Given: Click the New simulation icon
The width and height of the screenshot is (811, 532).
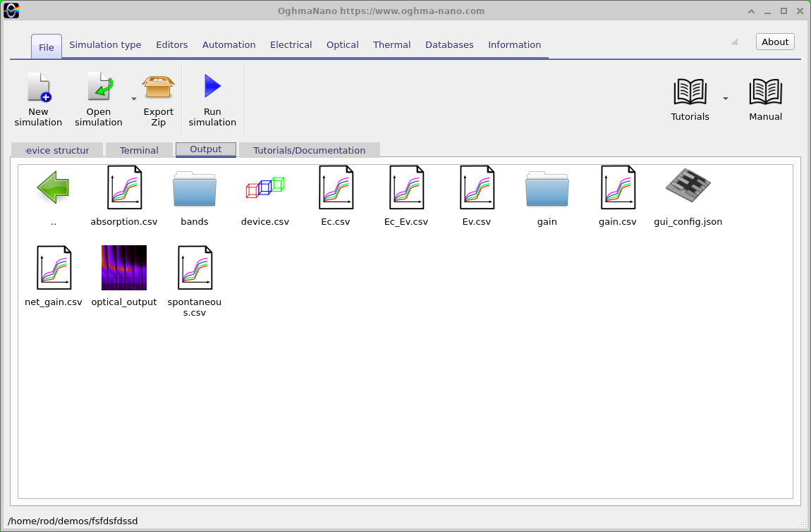Looking at the screenshot, I should point(39,87).
